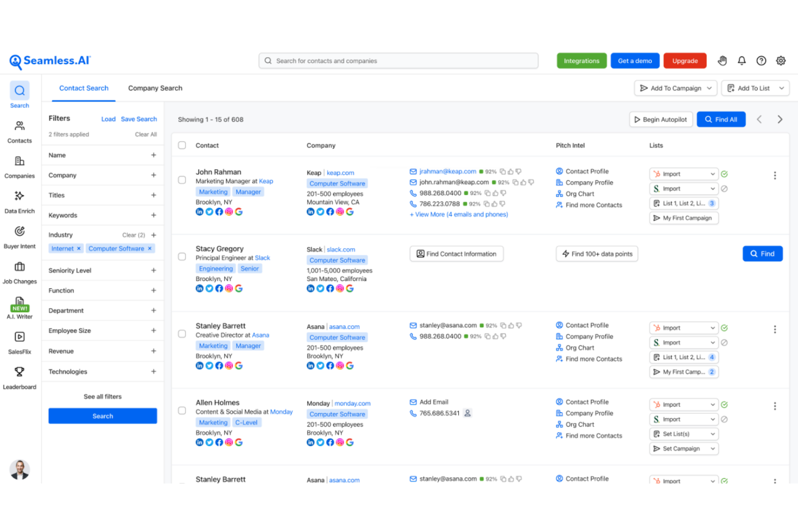
Task: Start Begin Autopilot
Action: (x=661, y=120)
